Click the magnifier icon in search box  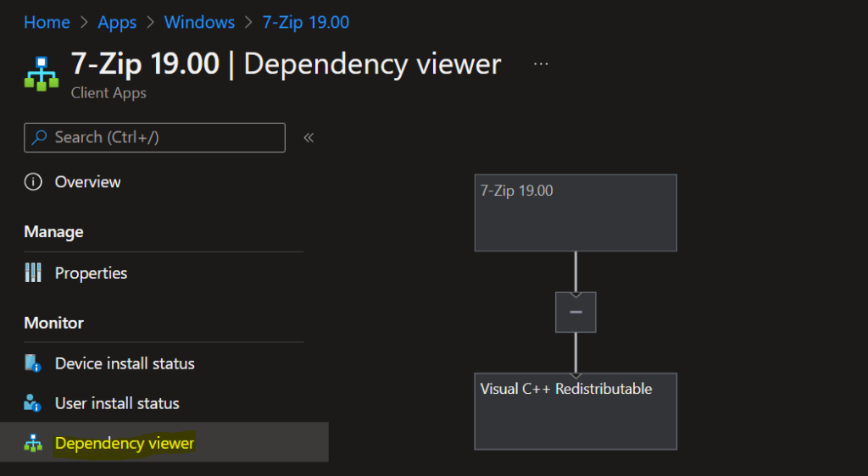coord(39,138)
